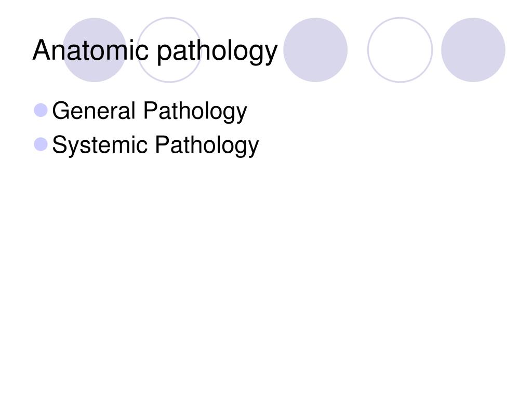Click the capital "A" starting the title

pyautogui.click(x=42, y=50)
